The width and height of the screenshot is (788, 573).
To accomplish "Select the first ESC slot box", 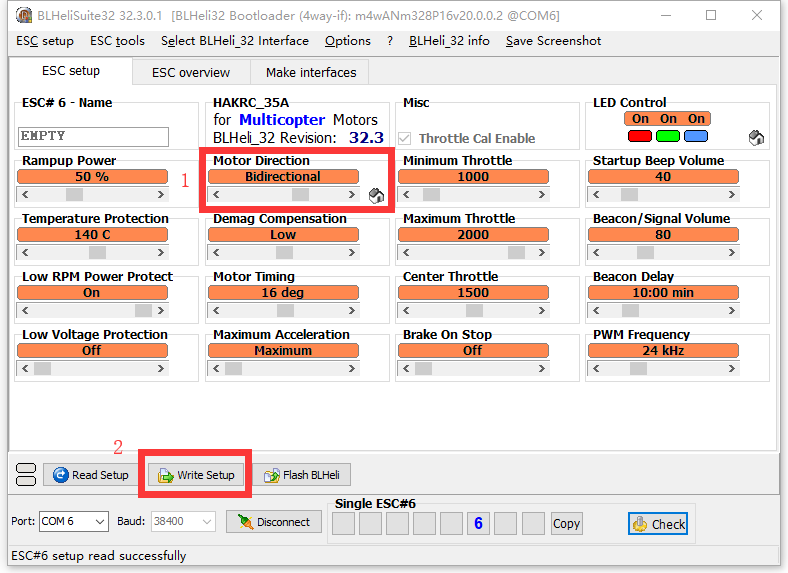I will pos(343,524).
